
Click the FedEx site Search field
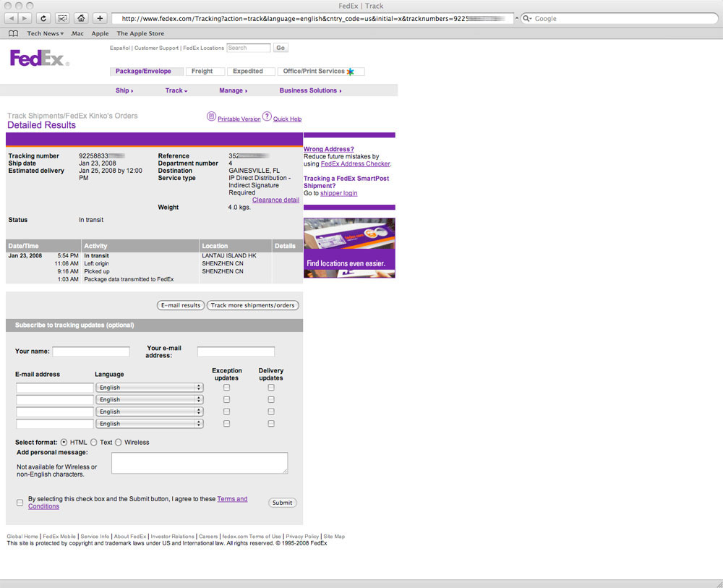[x=249, y=48]
